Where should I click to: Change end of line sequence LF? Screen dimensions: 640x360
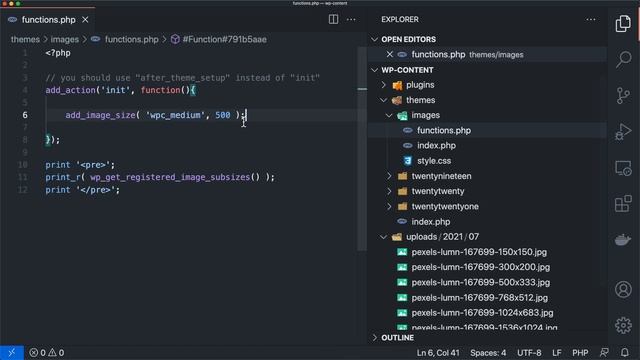tap(557, 353)
